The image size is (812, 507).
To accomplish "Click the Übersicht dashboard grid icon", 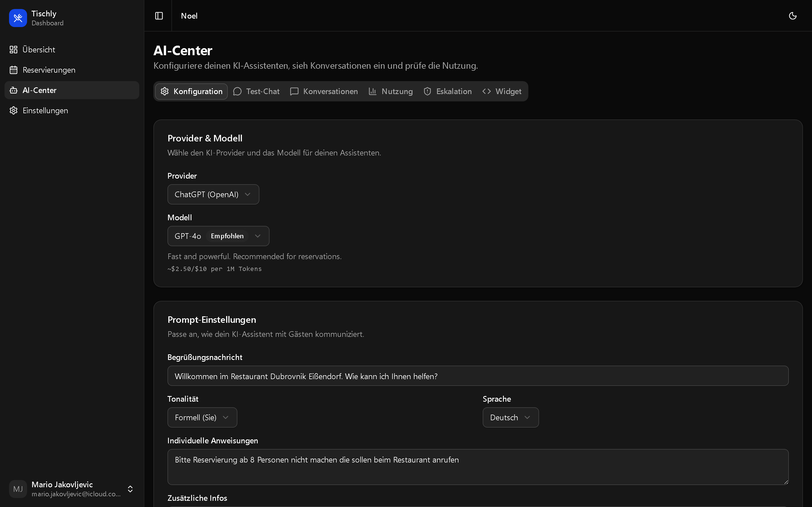I will (14, 49).
